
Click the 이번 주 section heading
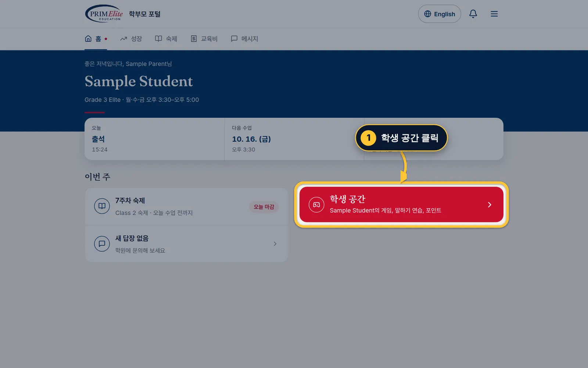click(x=97, y=177)
